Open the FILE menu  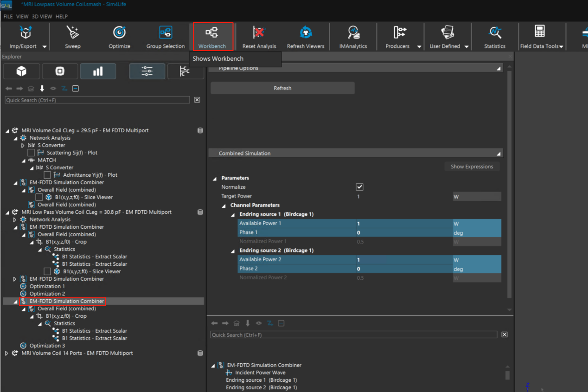point(8,16)
